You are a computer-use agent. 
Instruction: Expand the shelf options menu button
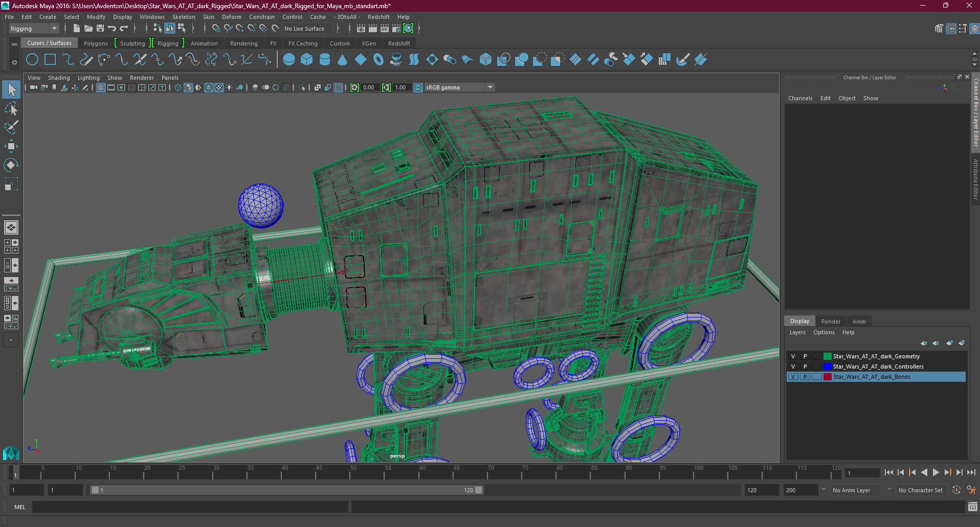pyautogui.click(x=14, y=62)
